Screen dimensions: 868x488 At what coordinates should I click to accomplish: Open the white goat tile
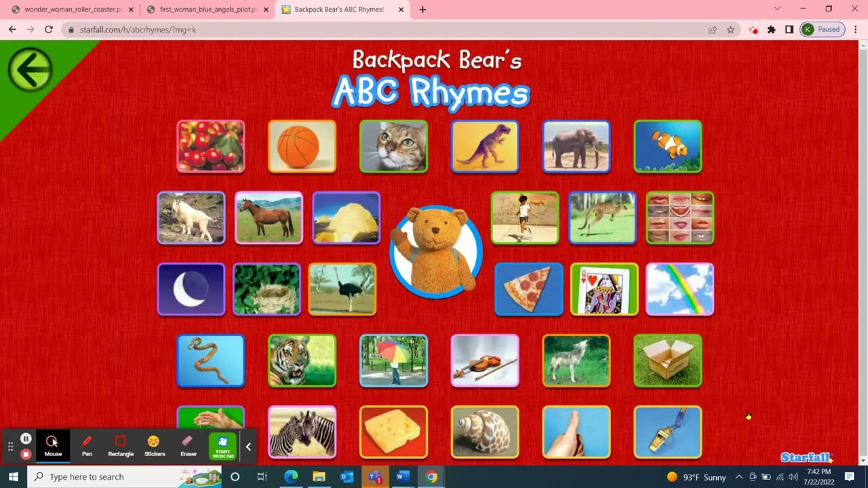point(191,218)
